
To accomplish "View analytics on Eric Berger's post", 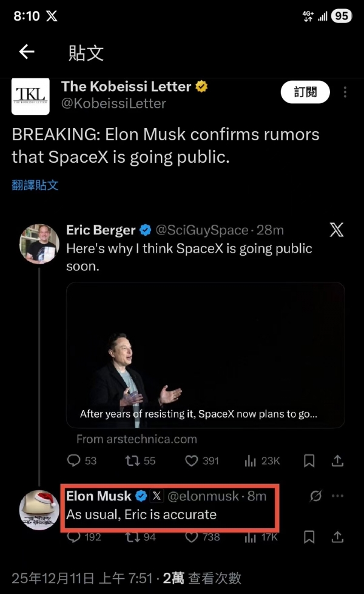I will pyautogui.click(x=251, y=461).
